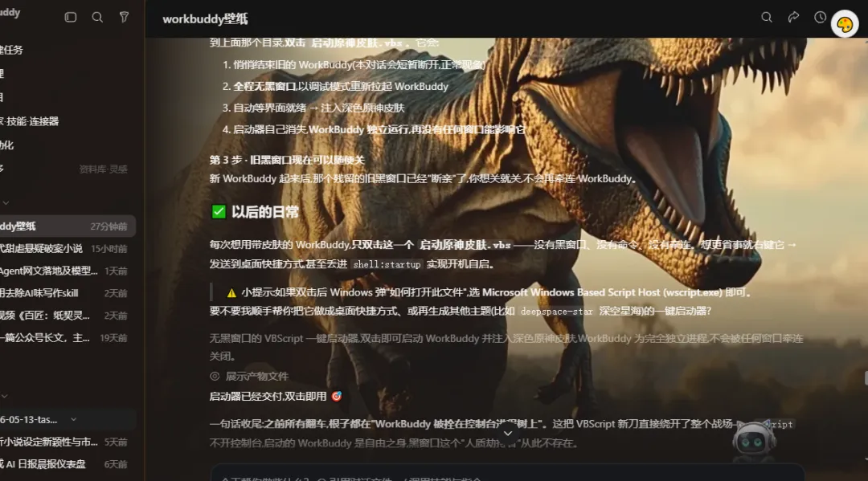
Task: Click the 资料库·灵感 label
Action: click(103, 169)
